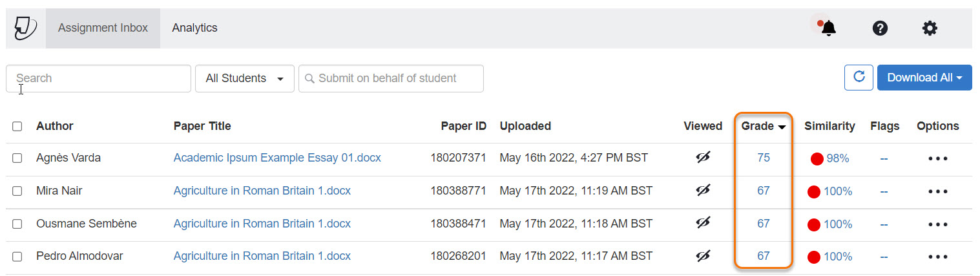The height and width of the screenshot is (276, 980).
Task: Expand the All Students dropdown
Action: click(244, 78)
